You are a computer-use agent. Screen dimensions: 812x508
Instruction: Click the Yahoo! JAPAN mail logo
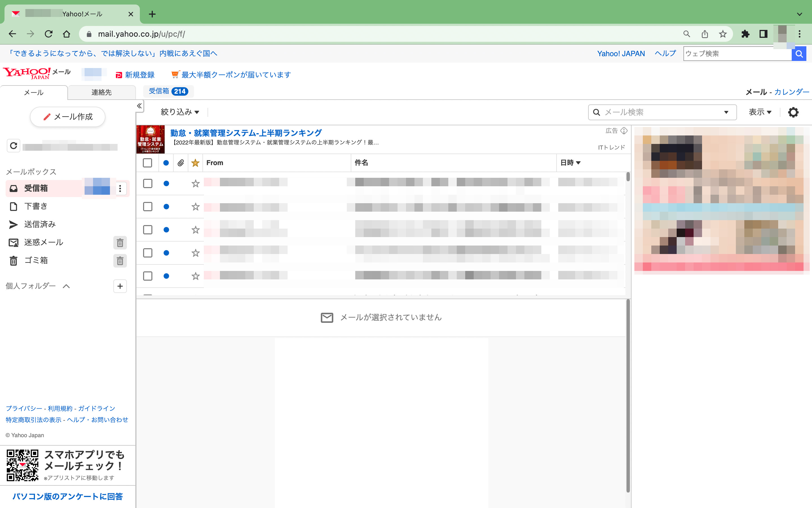tap(37, 73)
